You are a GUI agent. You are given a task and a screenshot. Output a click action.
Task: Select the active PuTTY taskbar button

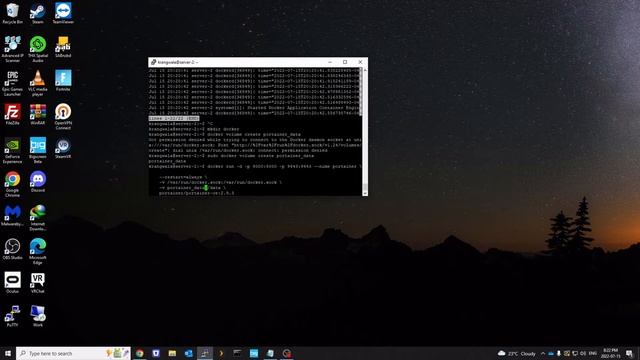(205, 353)
